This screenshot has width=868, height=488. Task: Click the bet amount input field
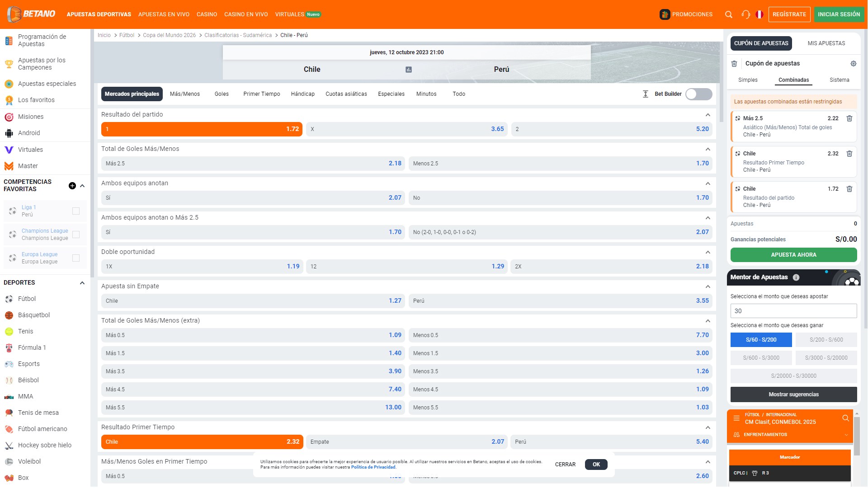[794, 311]
